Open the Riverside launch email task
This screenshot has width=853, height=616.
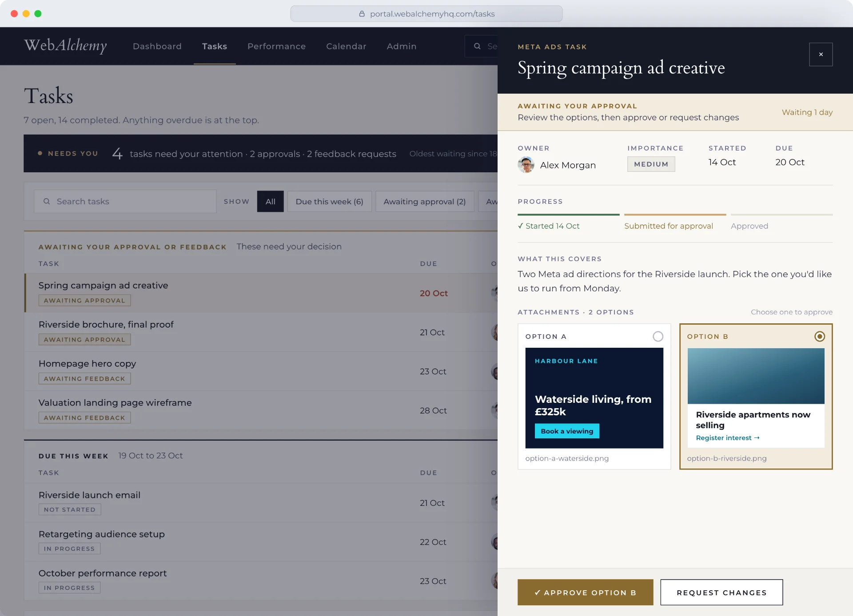pyautogui.click(x=261, y=502)
